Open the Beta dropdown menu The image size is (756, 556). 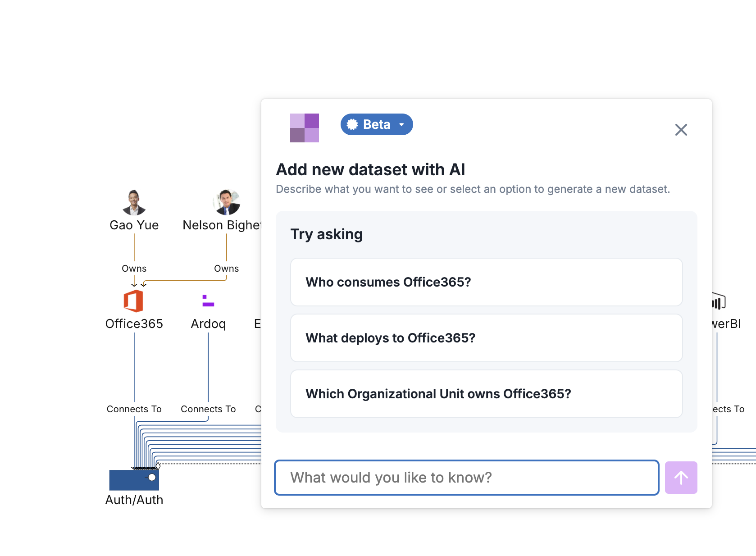click(377, 124)
